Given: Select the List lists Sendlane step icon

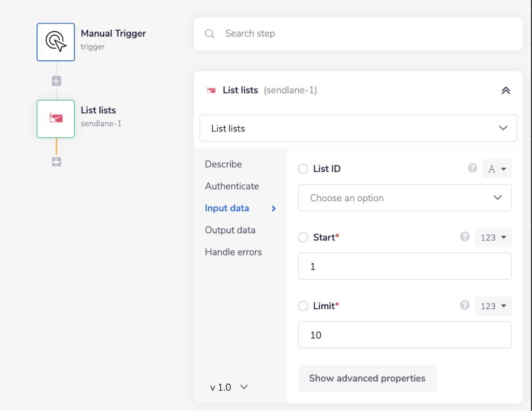Looking at the screenshot, I should (x=56, y=119).
